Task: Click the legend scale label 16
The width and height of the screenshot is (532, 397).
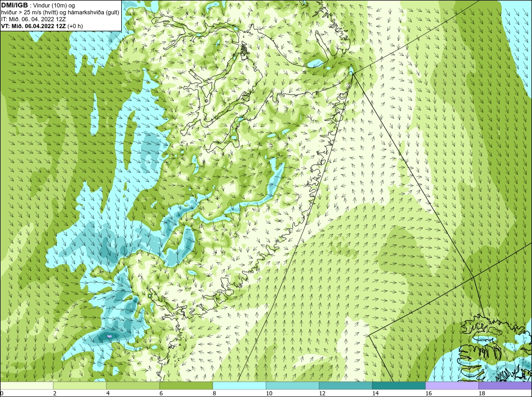Action: (x=428, y=393)
